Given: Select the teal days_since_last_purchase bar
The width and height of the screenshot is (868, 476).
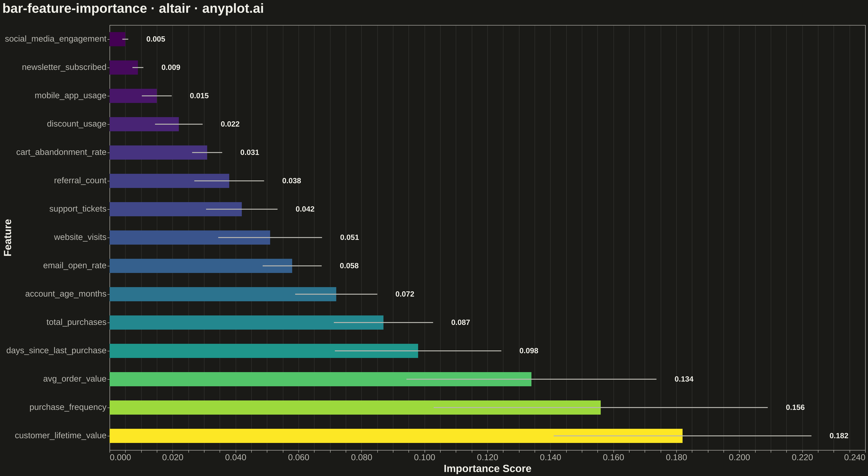Looking at the screenshot, I should [x=264, y=351].
